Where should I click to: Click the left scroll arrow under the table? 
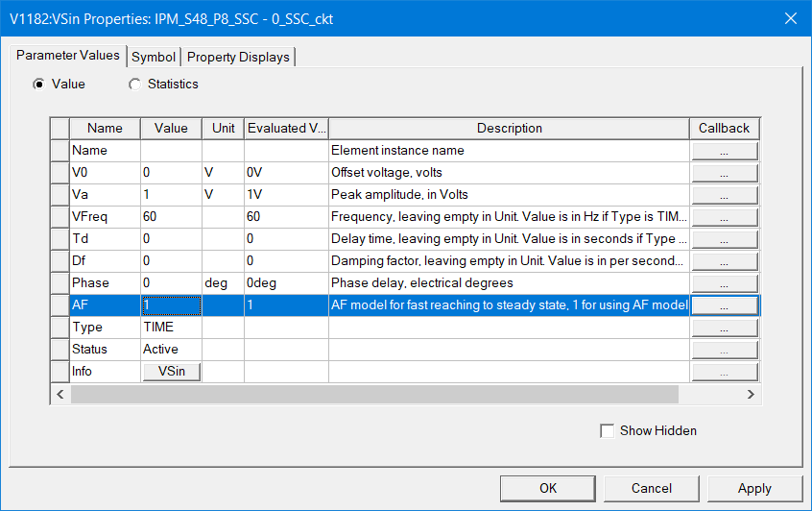[x=60, y=395]
